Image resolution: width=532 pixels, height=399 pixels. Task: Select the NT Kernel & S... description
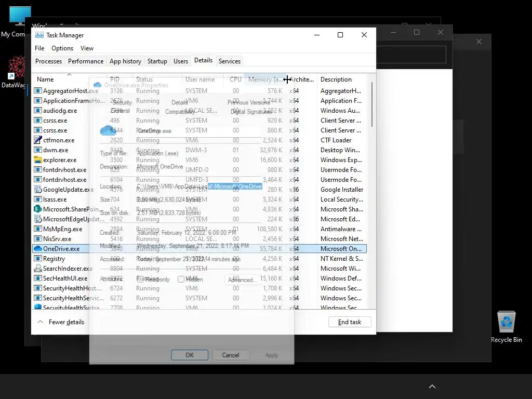click(x=342, y=258)
